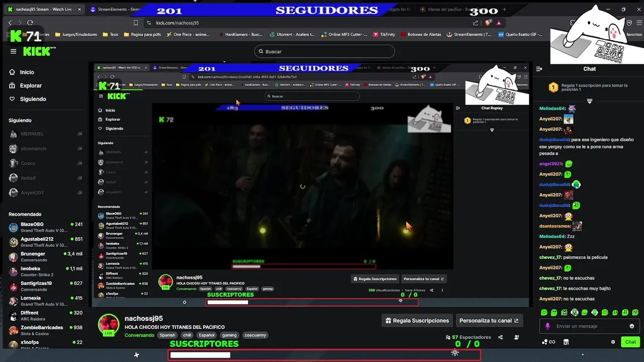Open the Kick shop icon

click(566, 342)
